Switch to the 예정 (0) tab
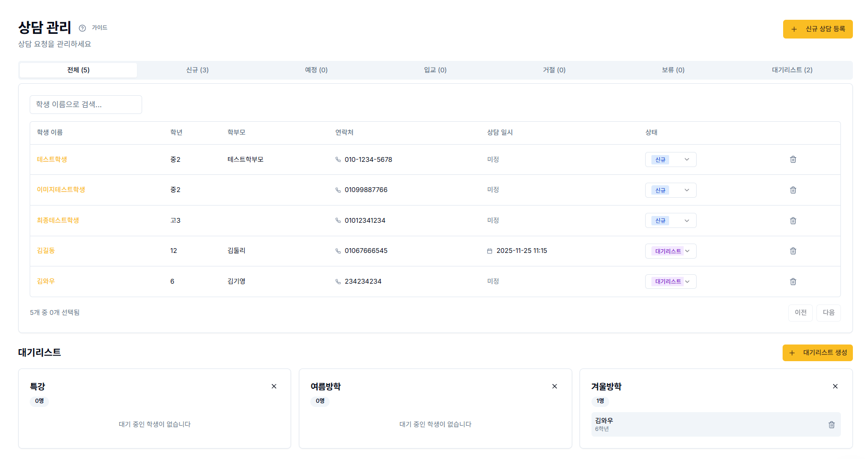 tap(316, 70)
